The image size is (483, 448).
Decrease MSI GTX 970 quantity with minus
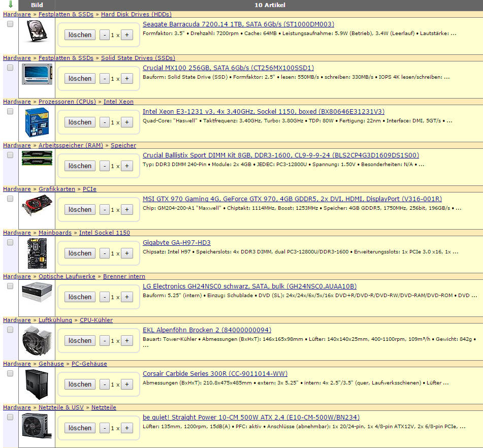105,209
